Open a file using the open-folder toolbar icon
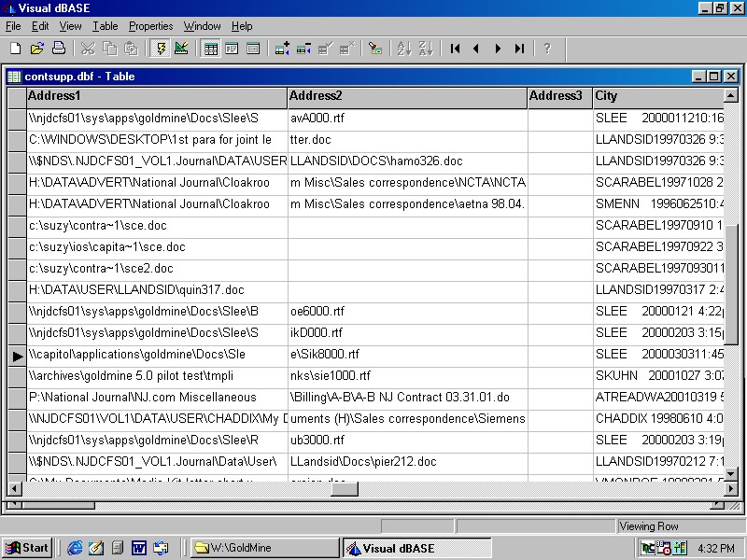 pos(37,49)
